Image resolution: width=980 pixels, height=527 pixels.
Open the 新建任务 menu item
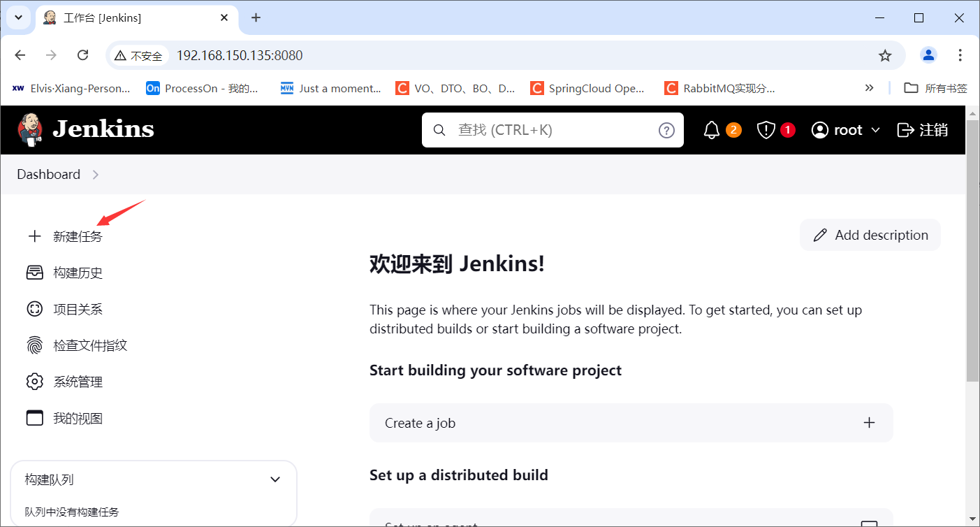77,236
